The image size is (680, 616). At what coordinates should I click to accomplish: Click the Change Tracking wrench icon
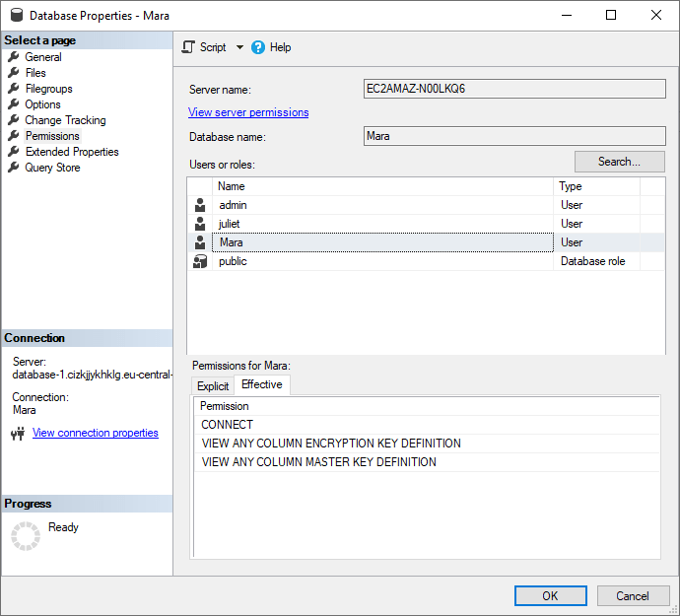(14, 119)
